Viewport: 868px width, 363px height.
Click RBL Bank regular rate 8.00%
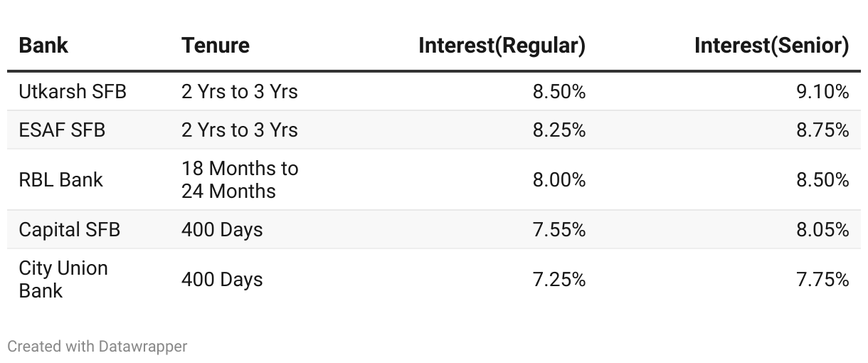pos(559,180)
